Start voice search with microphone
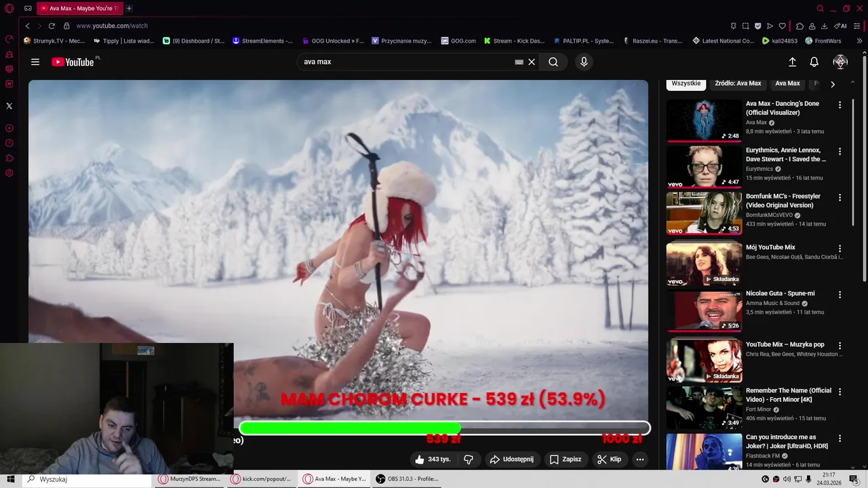The width and height of the screenshot is (868, 488). pyautogui.click(x=584, y=62)
